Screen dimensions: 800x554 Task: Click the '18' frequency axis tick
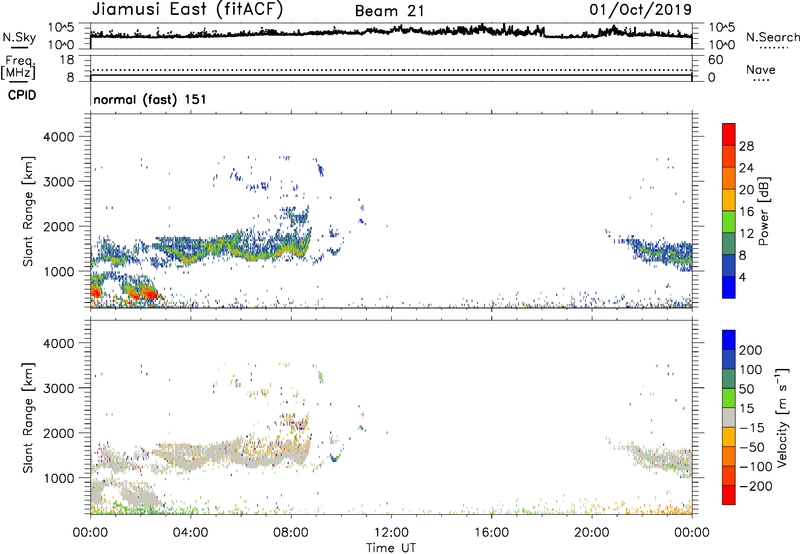click(67, 60)
